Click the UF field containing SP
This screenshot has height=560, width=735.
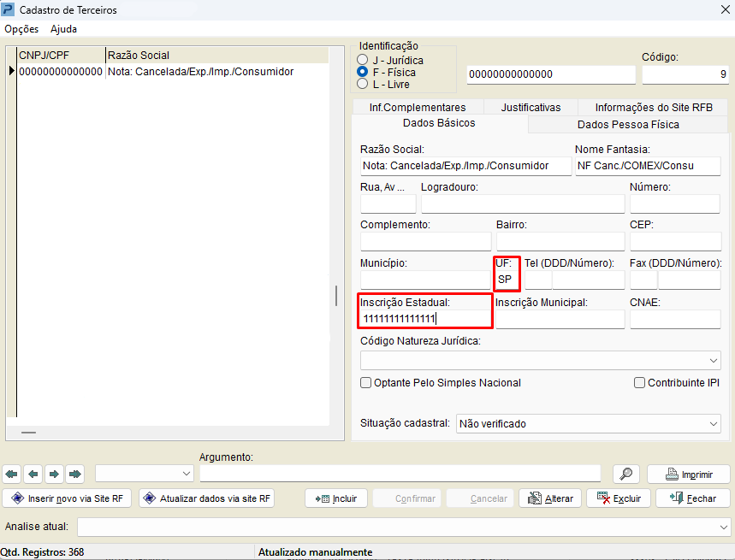pos(507,280)
